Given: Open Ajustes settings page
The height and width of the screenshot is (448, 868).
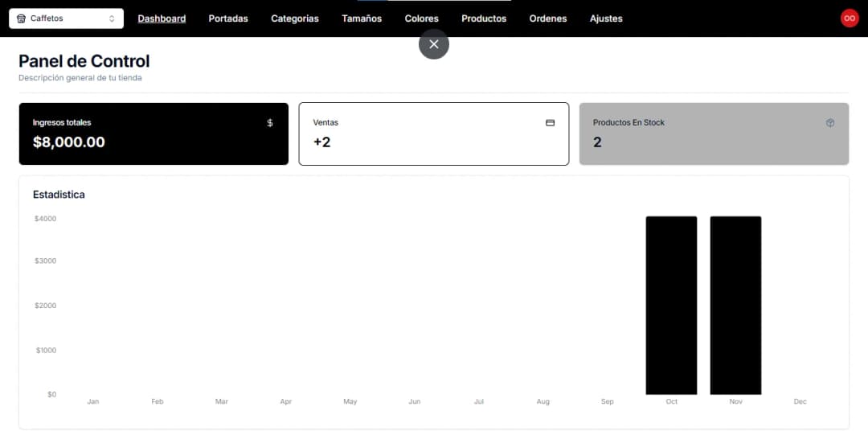Looking at the screenshot, I should 606,18.
